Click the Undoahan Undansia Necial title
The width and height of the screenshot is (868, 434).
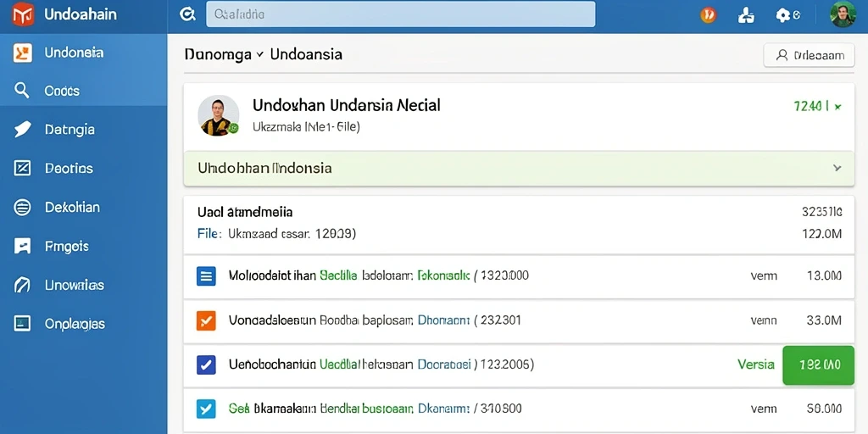tap(347, 104)
